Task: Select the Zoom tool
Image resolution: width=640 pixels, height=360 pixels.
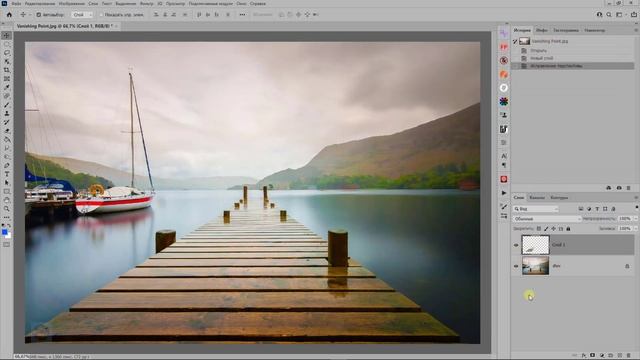Action: [7, 209]
